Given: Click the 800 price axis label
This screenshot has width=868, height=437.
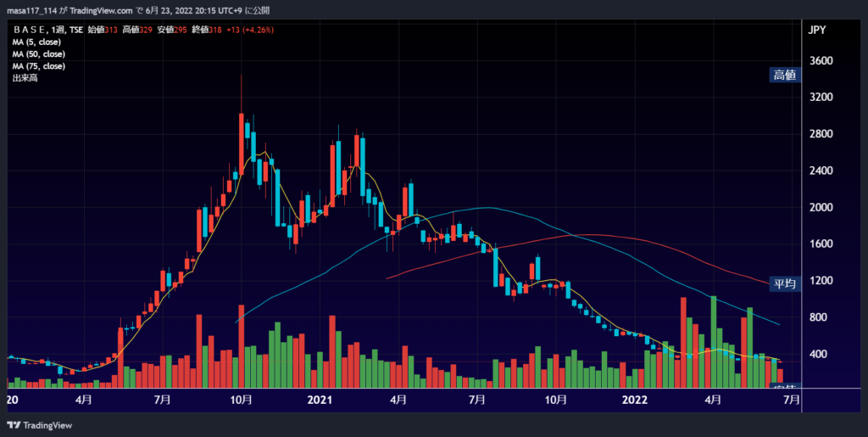Looking at the screenshot, I should point(818,317).
